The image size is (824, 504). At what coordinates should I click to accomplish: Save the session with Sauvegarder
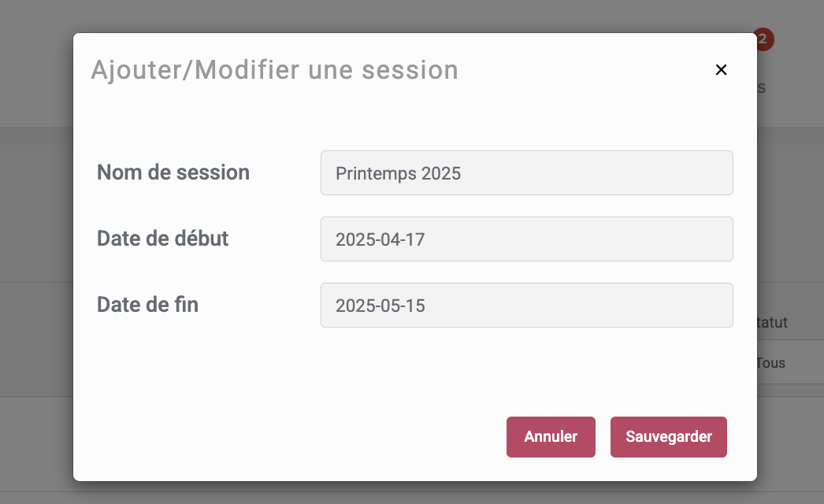[x=668, y=437]
